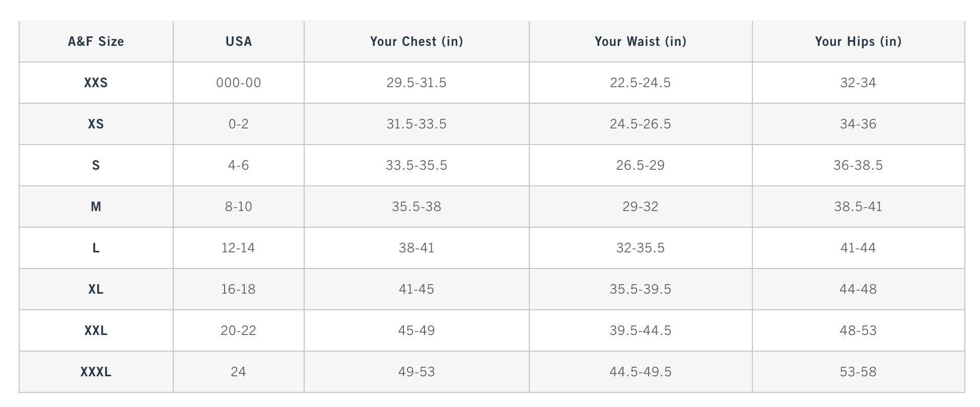Select the USA 4-6 cell
The image size is (980, 407).
click(x=239, y=165)
